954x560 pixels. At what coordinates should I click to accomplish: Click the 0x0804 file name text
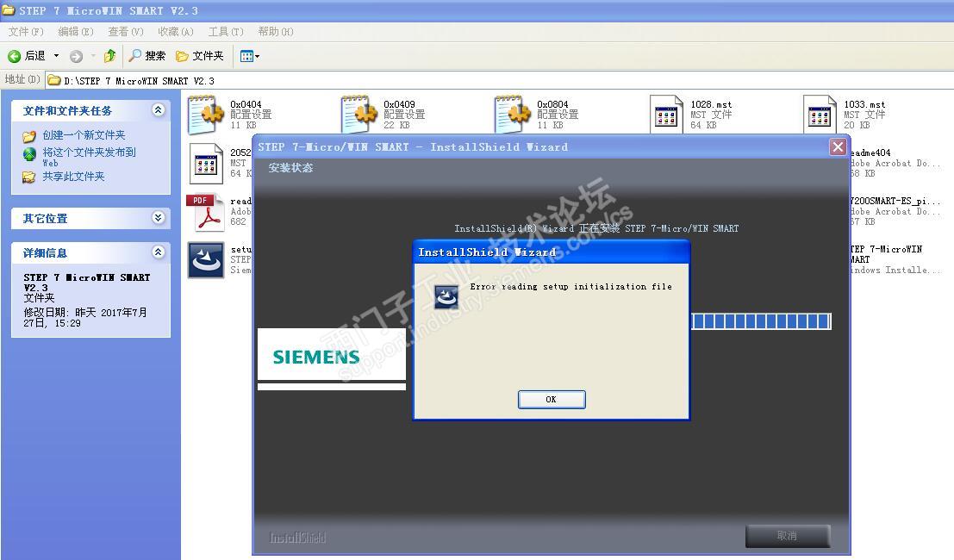click(552, 104)
